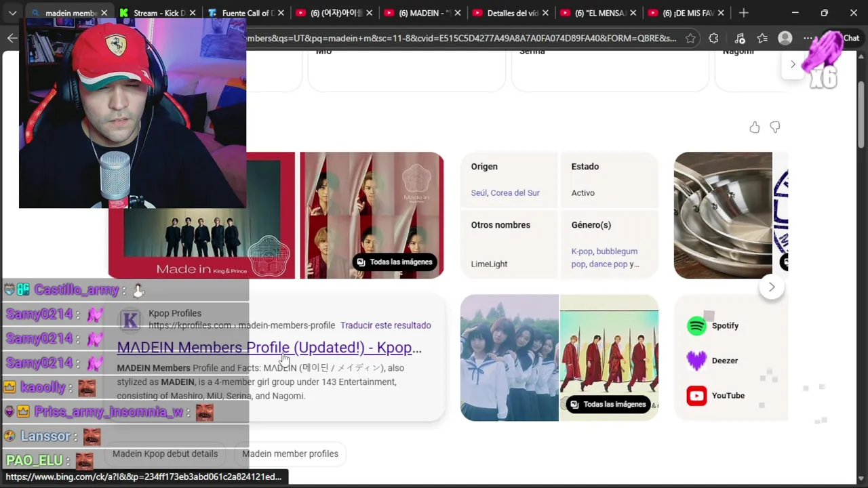Open Seúl, Corea del Sur link
868x488 pixels.
click(505, 193)
